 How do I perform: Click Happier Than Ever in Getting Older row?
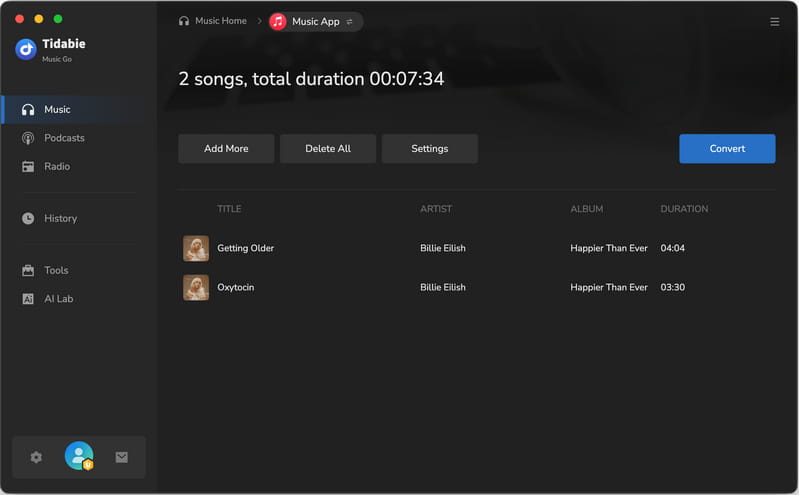(x=609, y=248)
